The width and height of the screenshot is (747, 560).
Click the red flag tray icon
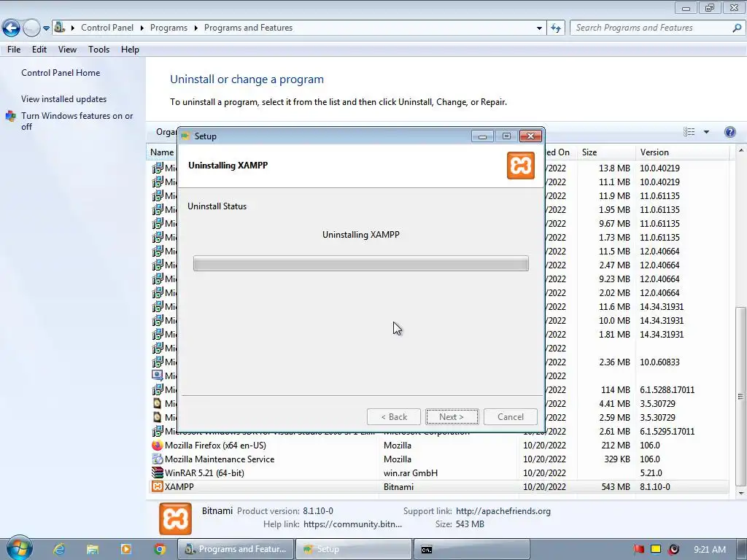tap(639, 549)
